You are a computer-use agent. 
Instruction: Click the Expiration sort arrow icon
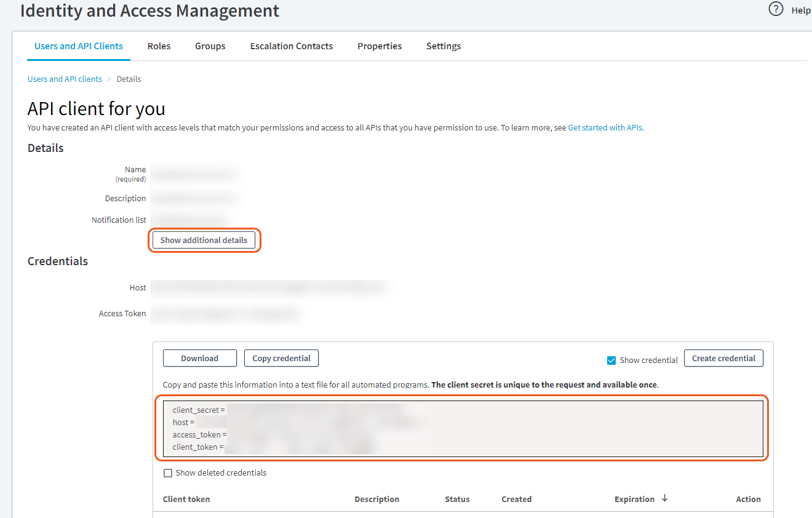(665, 498)
